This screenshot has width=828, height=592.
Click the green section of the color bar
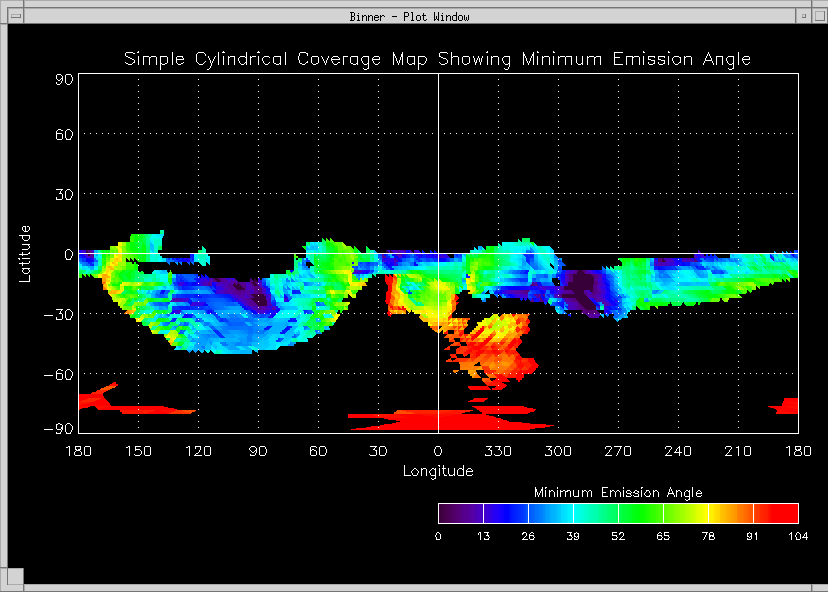coord(640,513)
